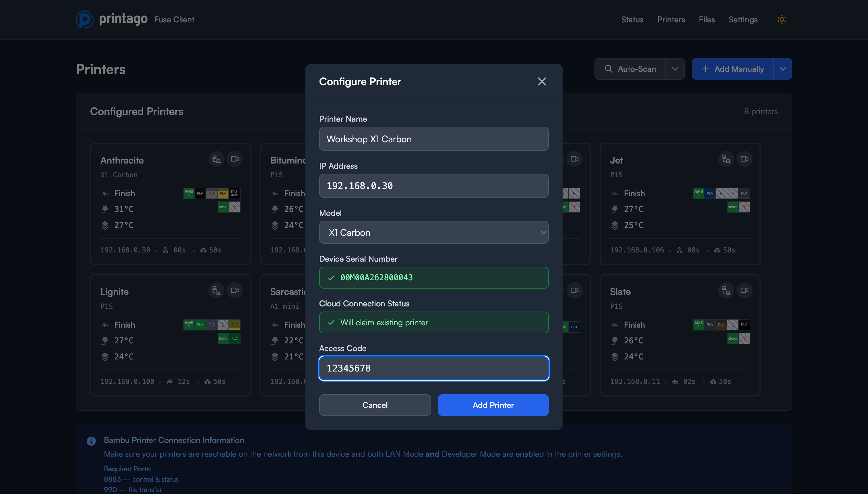Open the Status menu item
This screenshot has width=868, height=494.
(632, 20)
